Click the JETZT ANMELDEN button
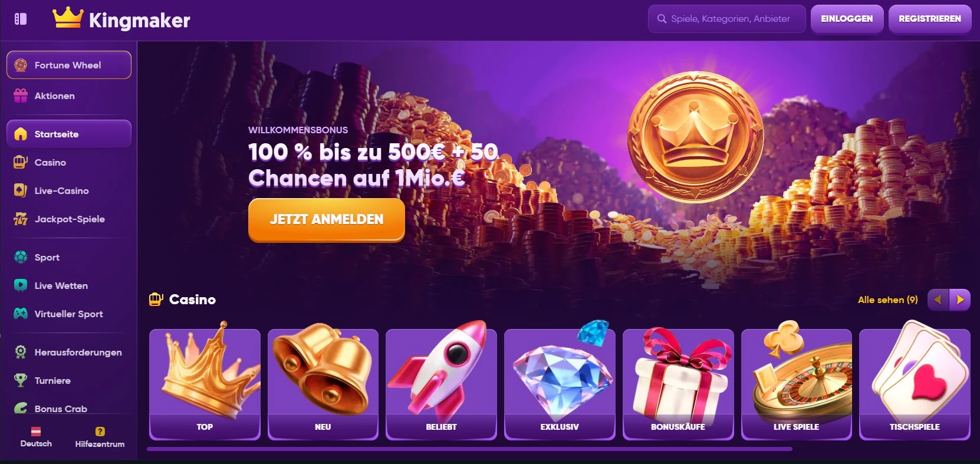The width and height of the screenshot is (980, 464). [327, 219]
